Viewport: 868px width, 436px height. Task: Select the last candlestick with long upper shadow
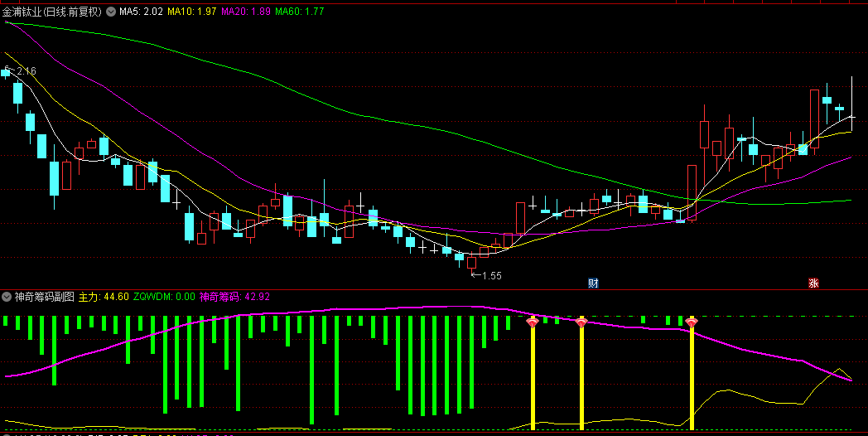[851, 104]
